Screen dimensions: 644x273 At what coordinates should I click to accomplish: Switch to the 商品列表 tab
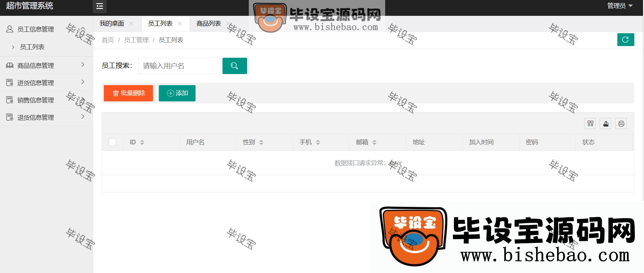coord(209,24)
